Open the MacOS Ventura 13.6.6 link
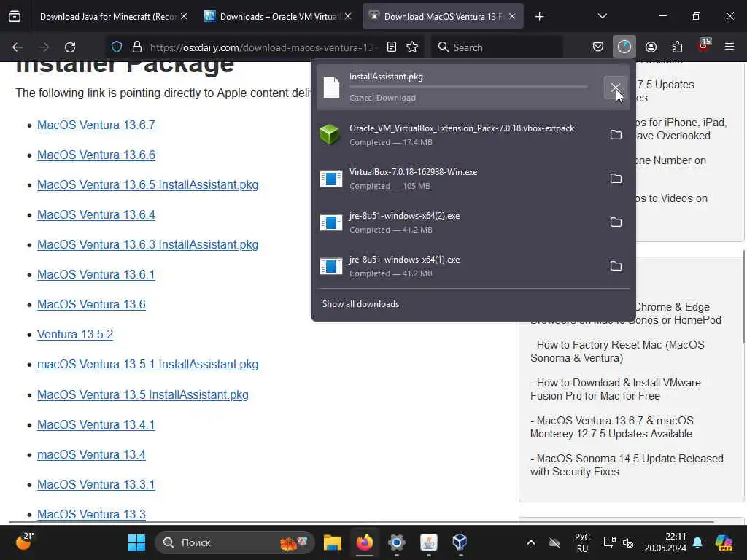The width and height of the screenshot is (747, 560). click(x=96, y=155)
